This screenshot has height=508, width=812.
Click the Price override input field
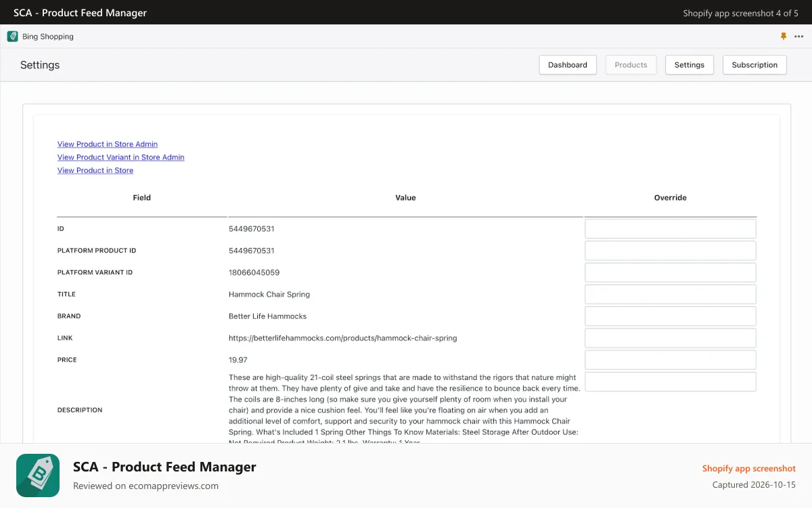671,360
